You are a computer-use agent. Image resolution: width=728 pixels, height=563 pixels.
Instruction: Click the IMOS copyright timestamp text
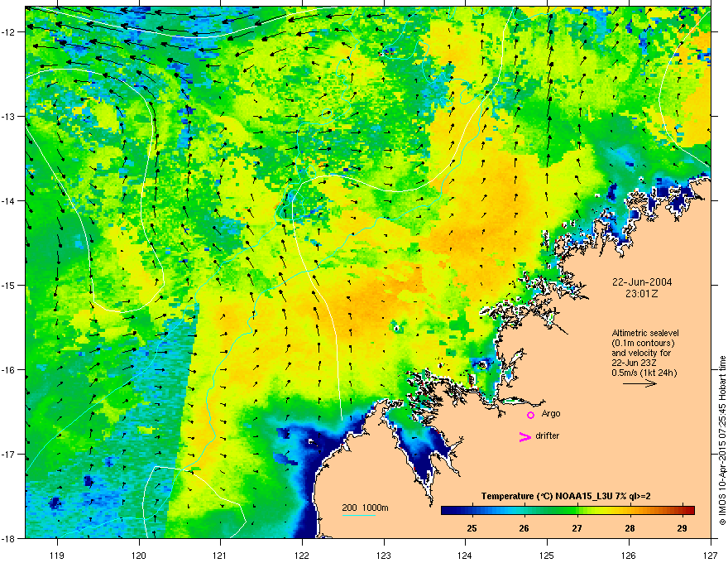(722, 440)
